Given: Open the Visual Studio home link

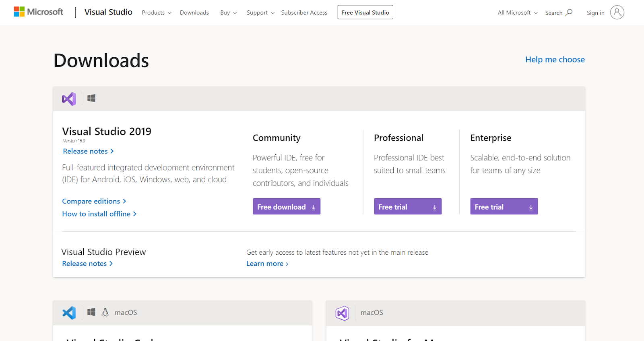Looking at the screenshot, I should point(108,12).
